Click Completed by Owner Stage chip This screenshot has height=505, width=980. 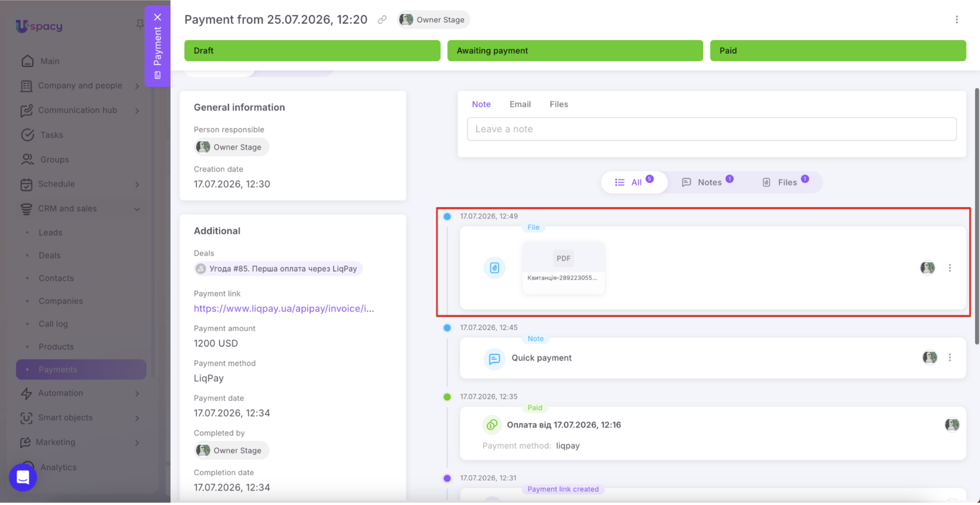pos(231,450)
